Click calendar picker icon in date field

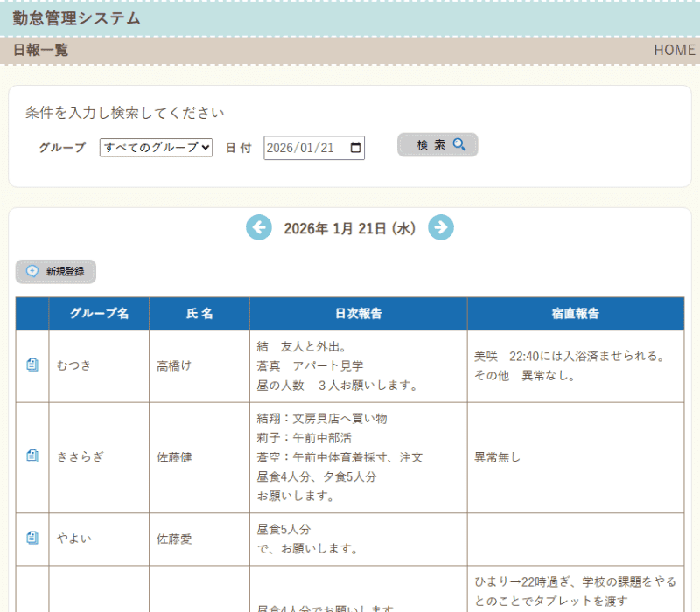355,148
